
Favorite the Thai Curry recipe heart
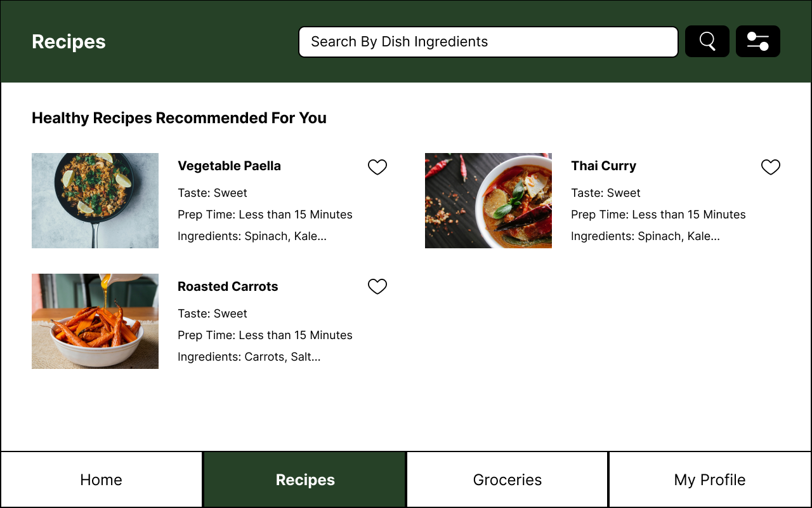coord(771,167)
